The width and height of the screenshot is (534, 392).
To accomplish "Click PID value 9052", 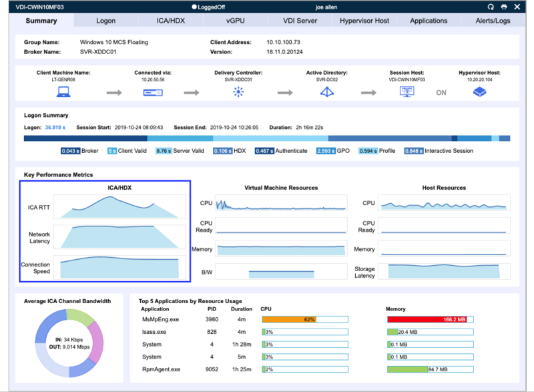I will tap(212, 369).
